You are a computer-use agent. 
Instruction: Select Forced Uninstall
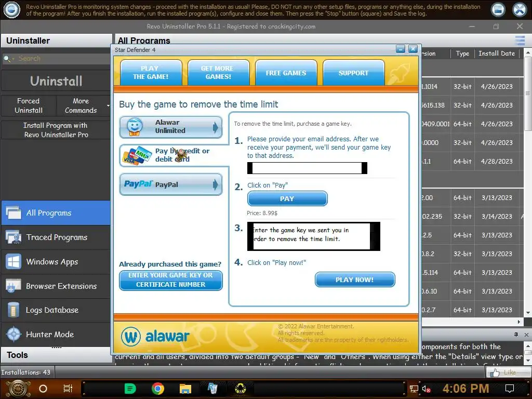pos(29,105)
